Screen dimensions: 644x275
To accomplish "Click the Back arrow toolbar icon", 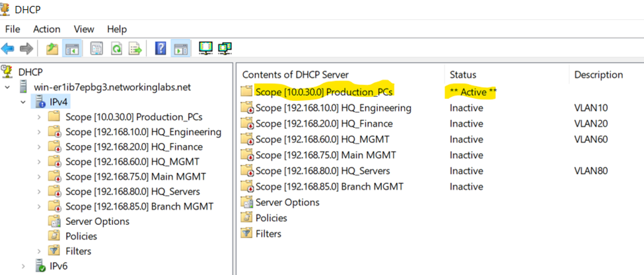I will pyautogui.click(x=7, y=49).
